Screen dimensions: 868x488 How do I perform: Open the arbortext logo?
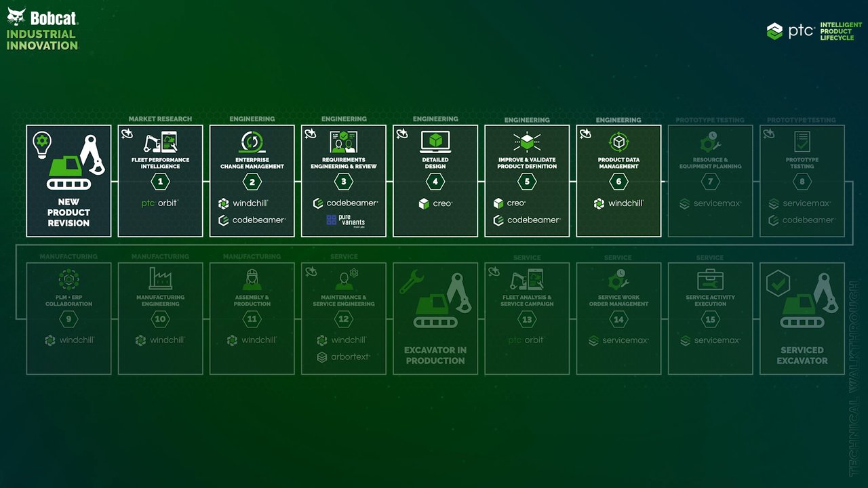pos(344,357)
